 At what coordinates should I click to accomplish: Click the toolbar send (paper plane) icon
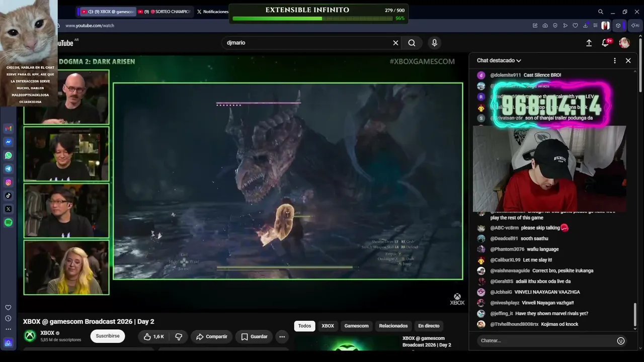566,26
